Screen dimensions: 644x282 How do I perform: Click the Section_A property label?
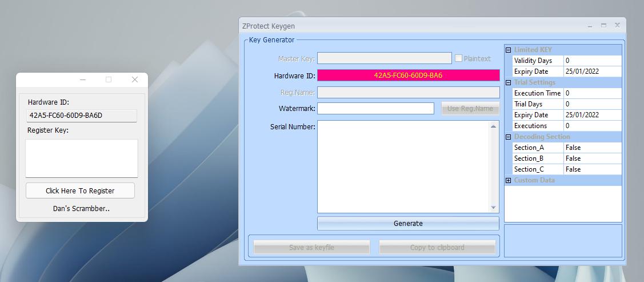pos(529,148)
